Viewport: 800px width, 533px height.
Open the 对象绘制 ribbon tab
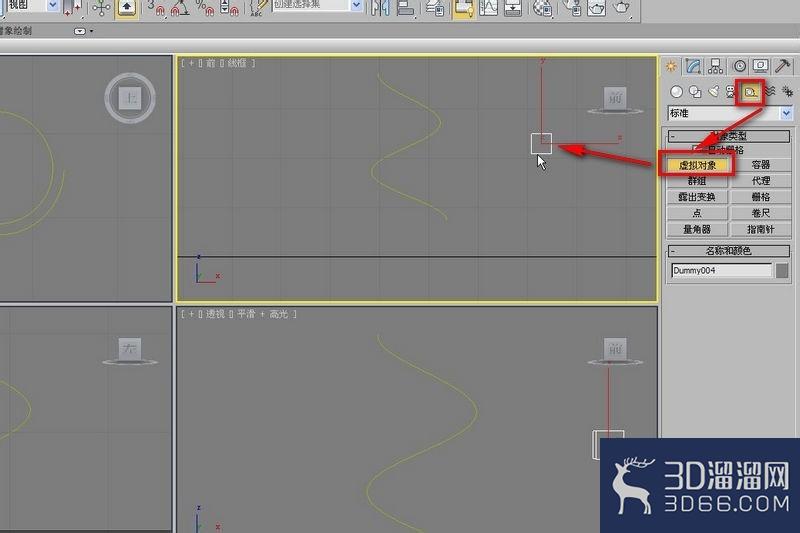(14, 31)
